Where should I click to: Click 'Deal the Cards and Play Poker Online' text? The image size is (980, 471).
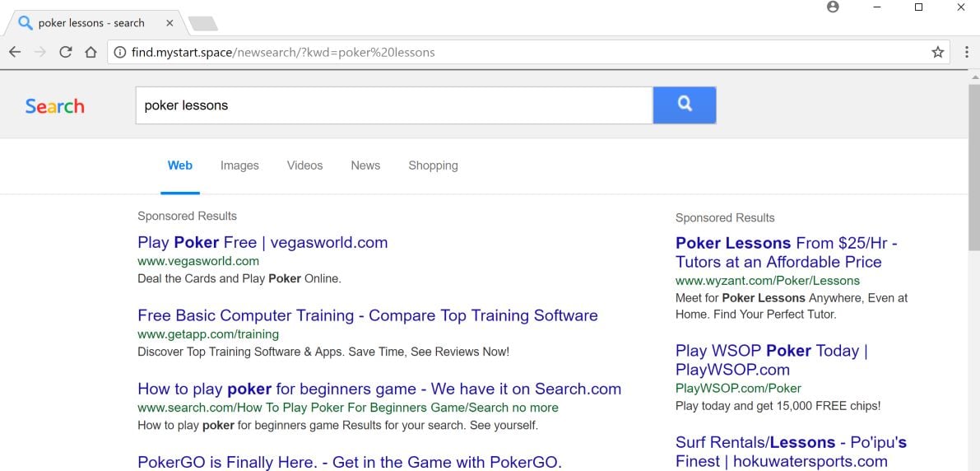(239, 279)
